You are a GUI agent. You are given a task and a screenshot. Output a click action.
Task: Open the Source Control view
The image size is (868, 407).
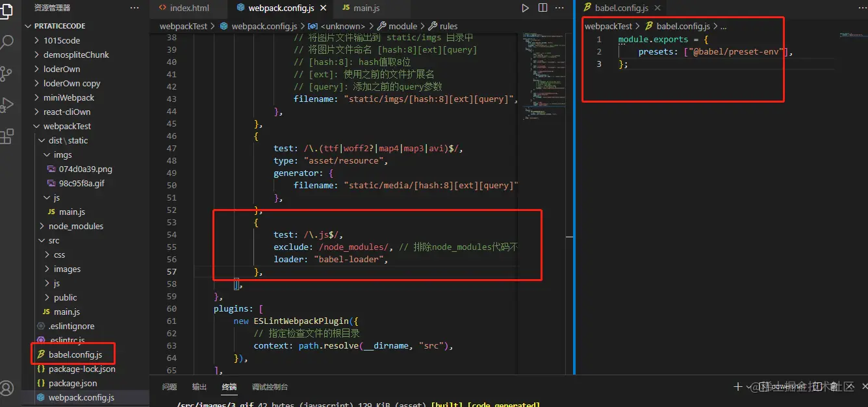click(6, 74)
